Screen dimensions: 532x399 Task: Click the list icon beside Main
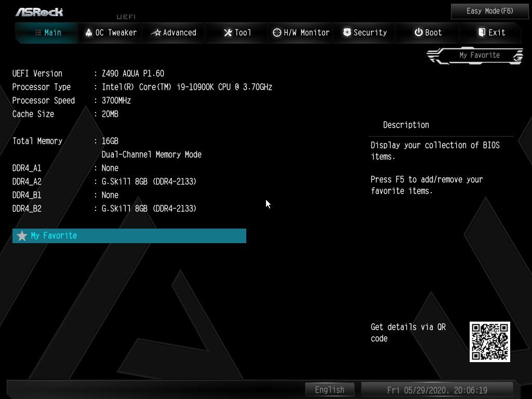38,33
